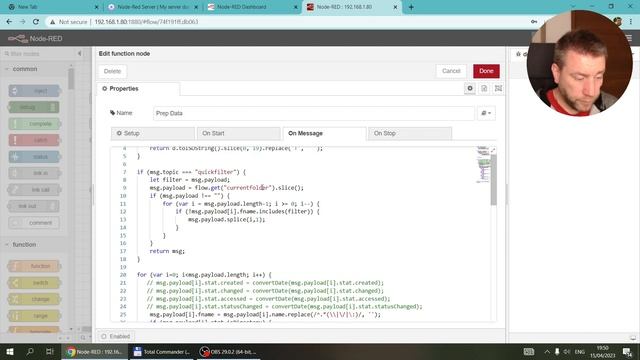Switch to the Node-Red Server browser tab
Viewport: 640px width, 360px height.
(152, 7)
